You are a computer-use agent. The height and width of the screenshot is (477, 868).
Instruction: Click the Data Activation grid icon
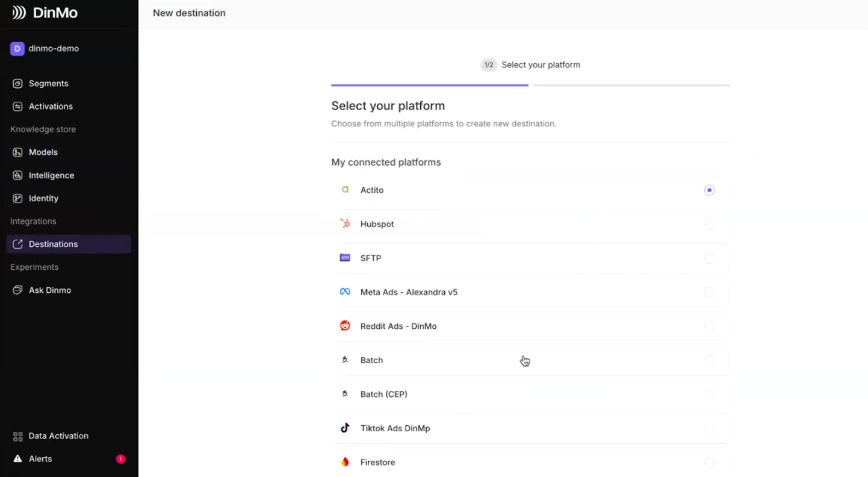click(x=17, y=436)
